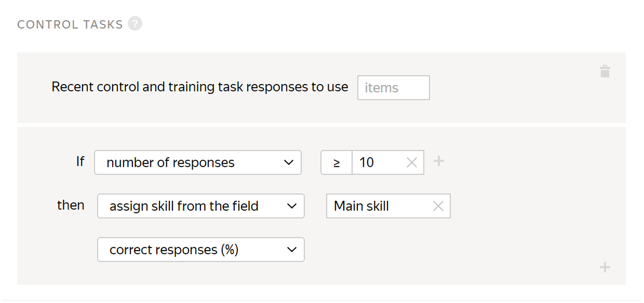Add a new rule using the bottom plus icon
The width and height of the screenshot is (644, 303).
[605, 267]
